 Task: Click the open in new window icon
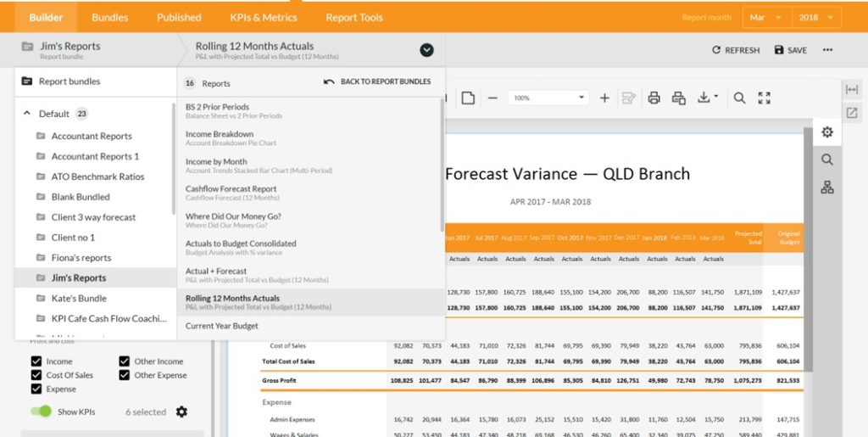tap(852, 113)
